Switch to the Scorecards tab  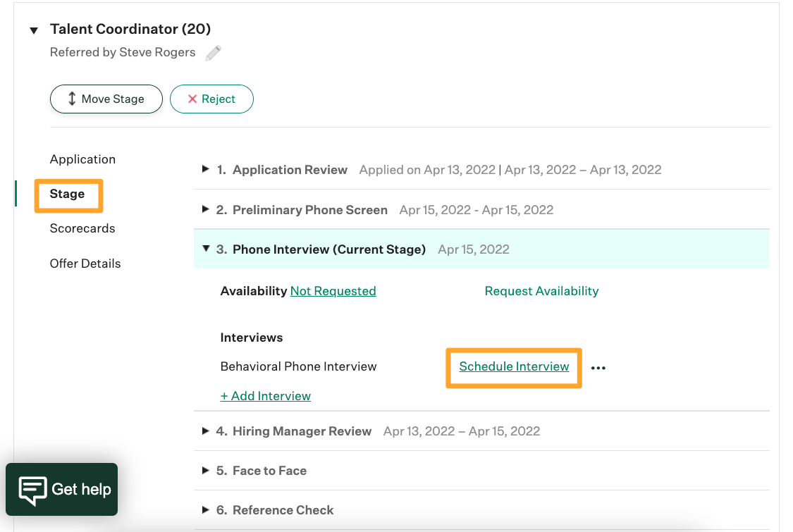pyautogui.click(x=82, y=228)
